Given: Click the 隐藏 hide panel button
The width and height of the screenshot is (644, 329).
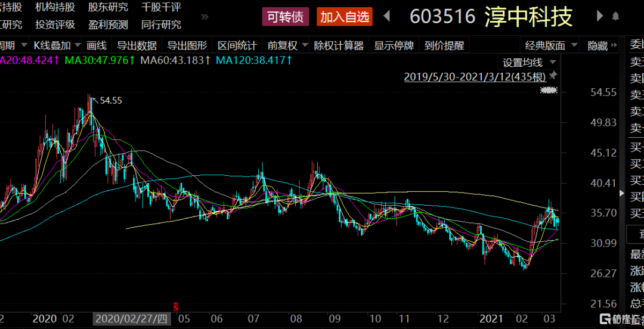Looking at the screenshot, I should 602,45.
